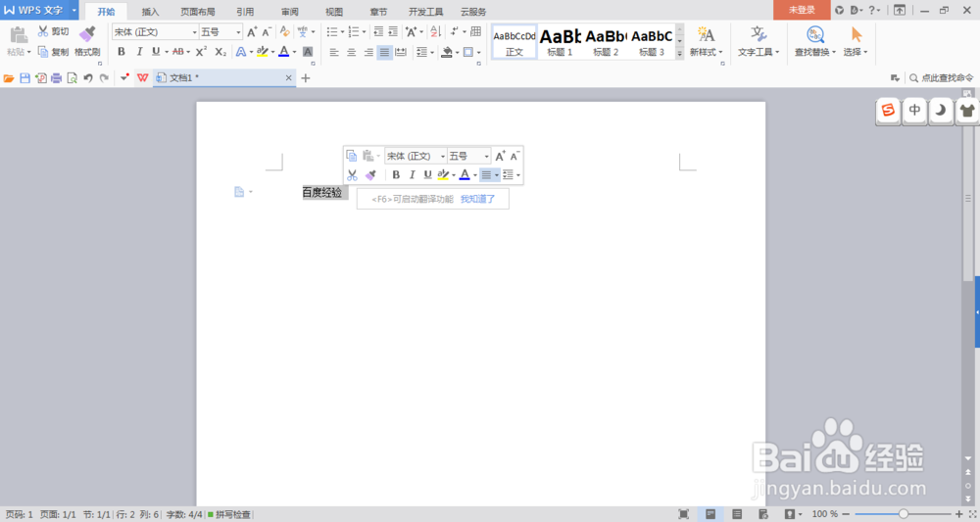The image size is (980, 522).
Task: Toggle Bold in floating mini toolbar
Action: [x=396, y=175]
